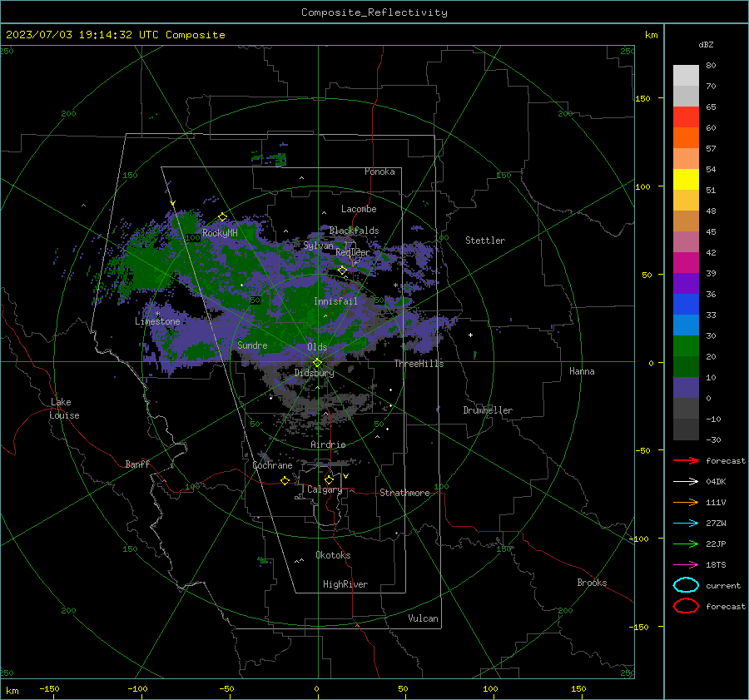Screen dimensions: 749x700
Task: Pick the purple 39 dBZ swatch
Action: 686,283
